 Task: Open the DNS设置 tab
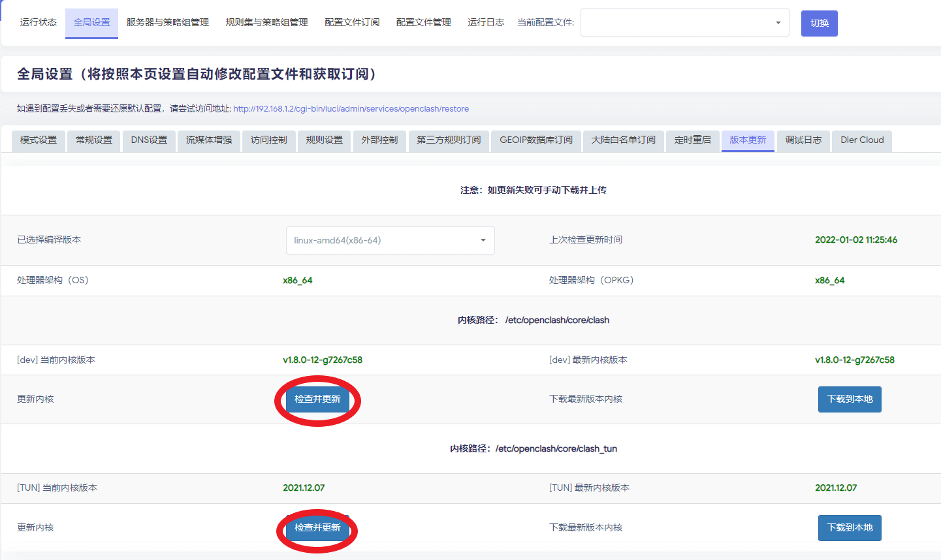[149, 140]
